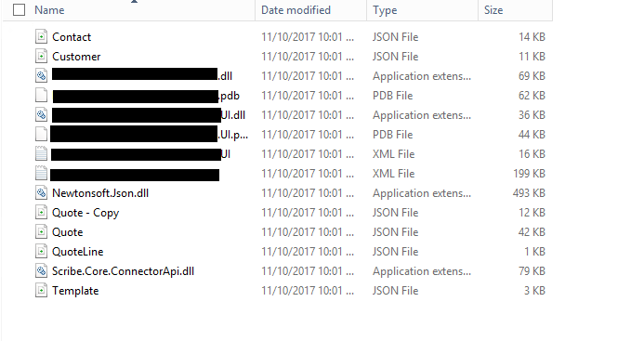
Task: Select the 62 KB PDB file icon
Action: pos(41,96)
